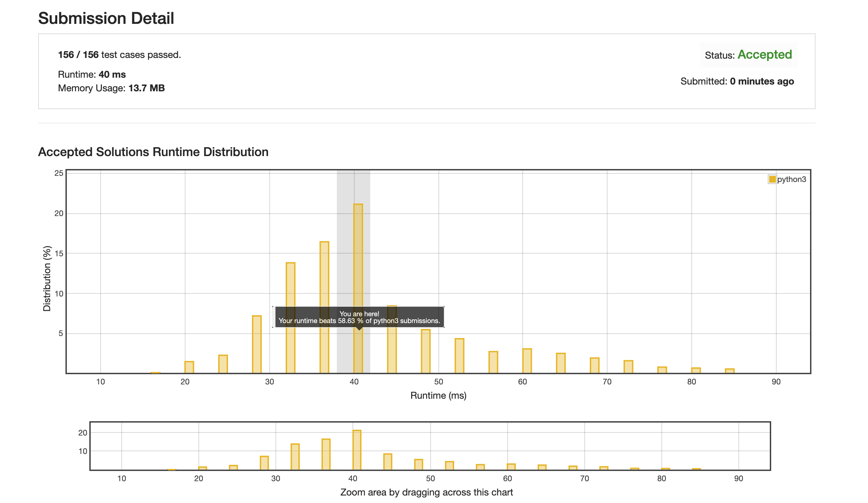The width and height of the screenshot is (868, 503).
Task: Click the 32 ms distribution bar
Action: pyautogui.click(x=290, y=286)
